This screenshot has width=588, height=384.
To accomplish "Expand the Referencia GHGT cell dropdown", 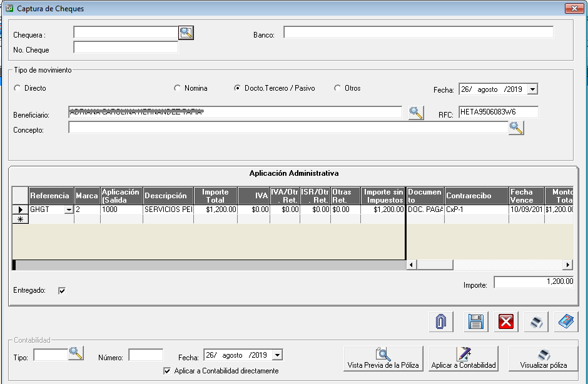I will tap(68, 210).
